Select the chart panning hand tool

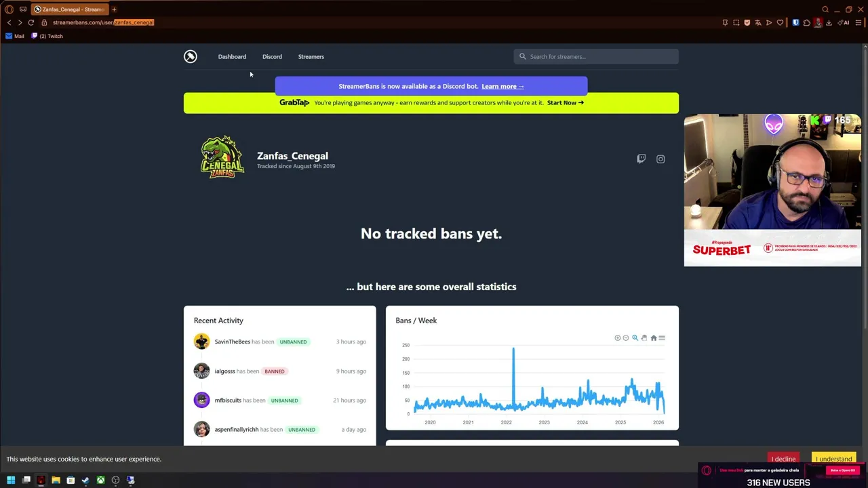[x=644, y=338]
